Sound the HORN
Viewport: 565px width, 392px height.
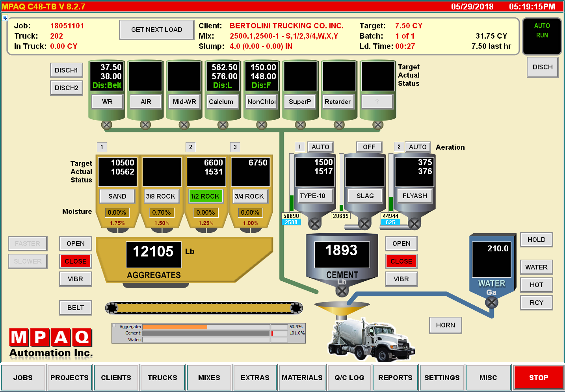(x=446, y=325)
